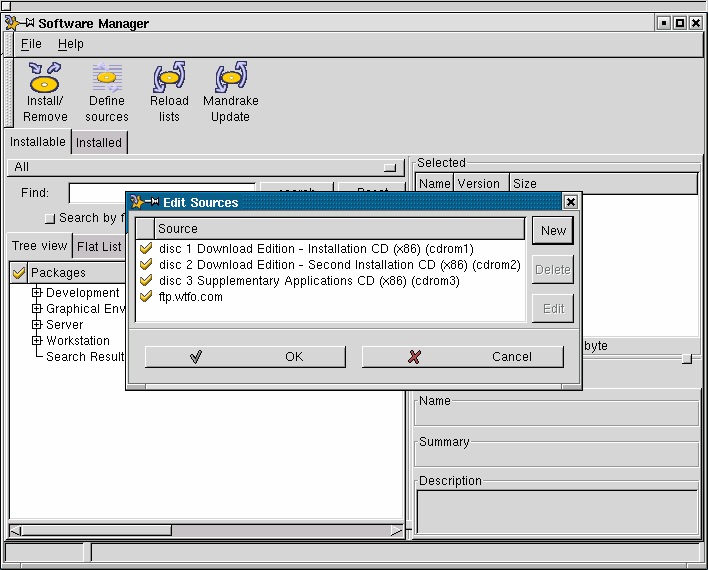Uncheck the disc 2 Second Installation CD source
This screenshot has width=708, height=570.
[x=146, y=264]
